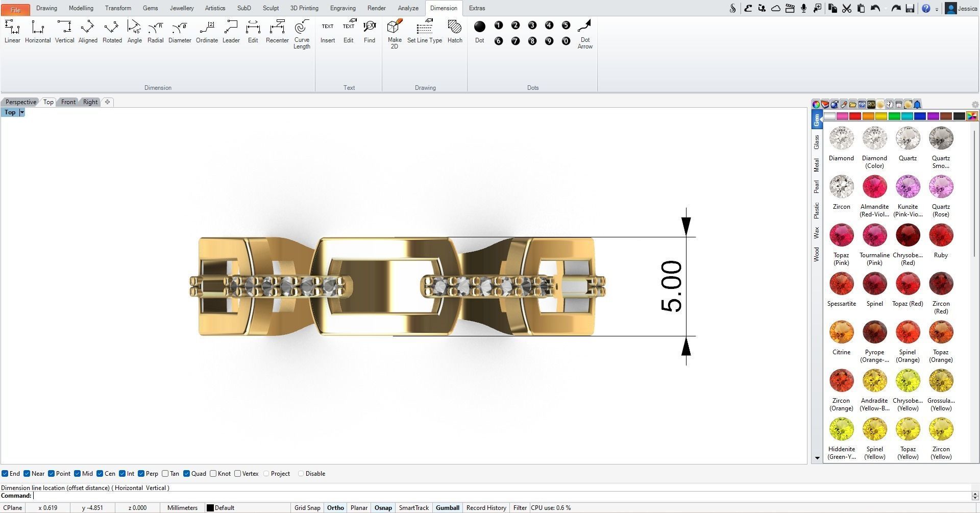Choose the Rotated dimension tool
Image resolution: width=980 pixels, height=513 pixels.
(112, 32)
